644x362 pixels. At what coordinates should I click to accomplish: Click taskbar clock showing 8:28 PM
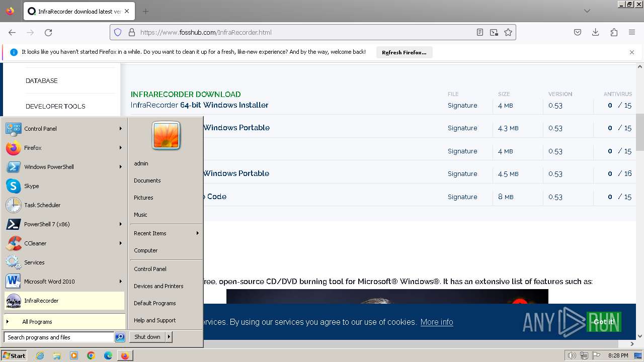coord(618,355)
